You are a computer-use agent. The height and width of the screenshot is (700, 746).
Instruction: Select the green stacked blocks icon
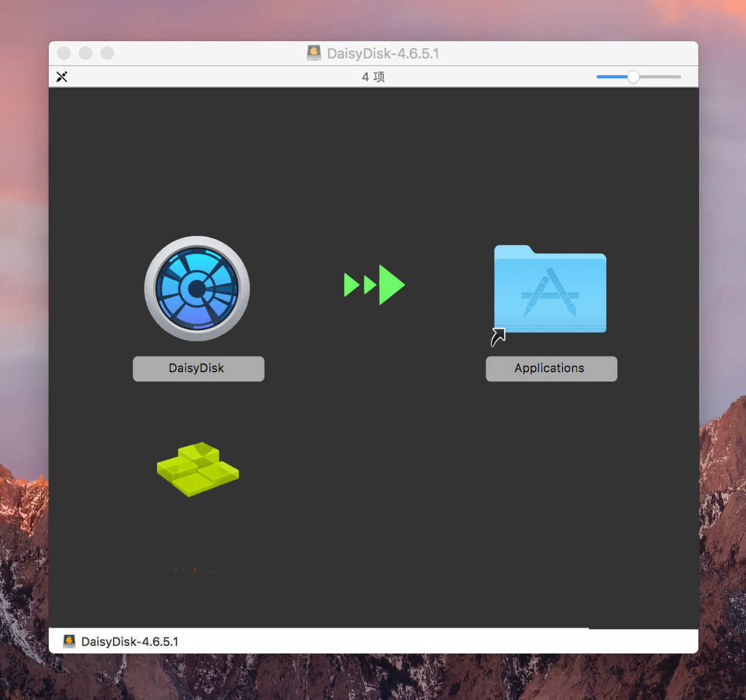pyautogui.click(x=198, y=469)
